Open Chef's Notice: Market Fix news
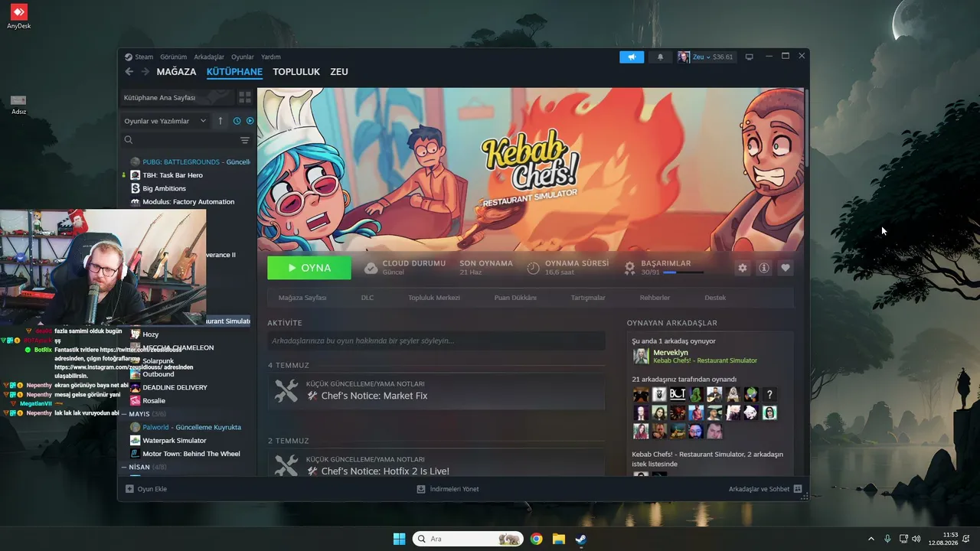This screenshot has height=551, width=980. 436,391
